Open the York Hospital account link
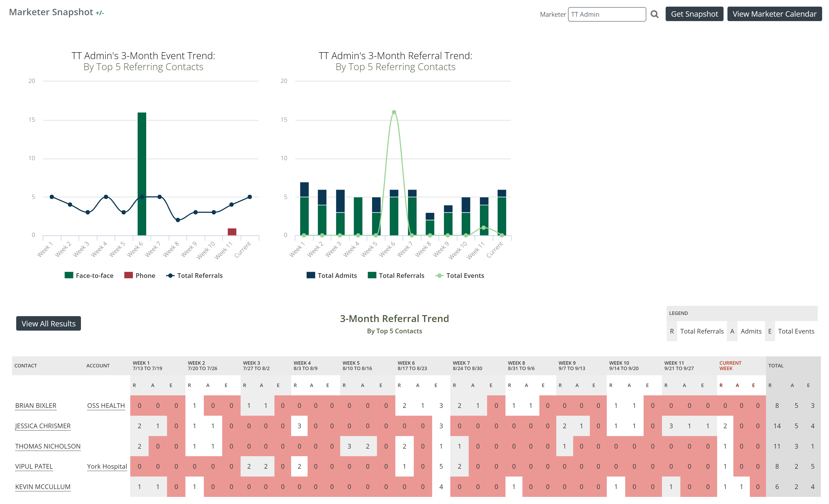The height and width of the screenshot is (504, 829). click(x=107, y=466)
